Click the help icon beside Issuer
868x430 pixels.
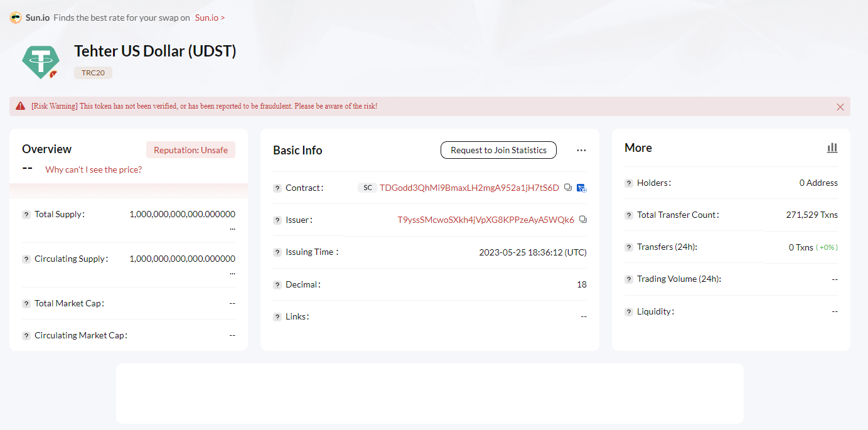[x=277, y=220]
